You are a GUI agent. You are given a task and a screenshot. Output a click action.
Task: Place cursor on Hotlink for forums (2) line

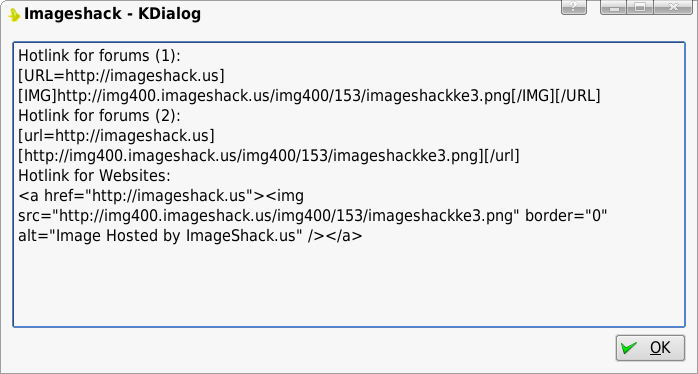pyautogui.click(x=100, y=116)
